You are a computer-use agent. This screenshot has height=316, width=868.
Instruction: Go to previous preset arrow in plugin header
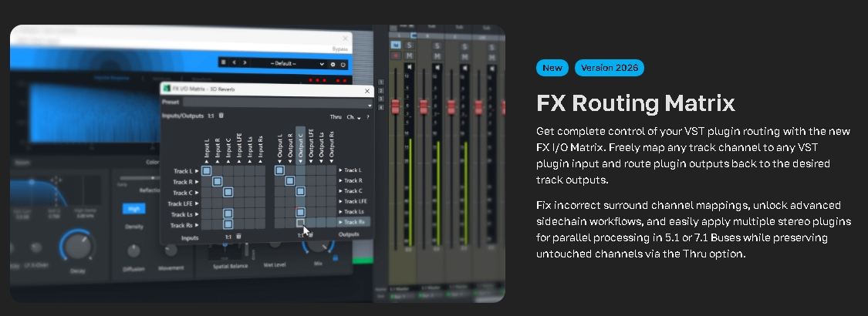tap(234, 62)
